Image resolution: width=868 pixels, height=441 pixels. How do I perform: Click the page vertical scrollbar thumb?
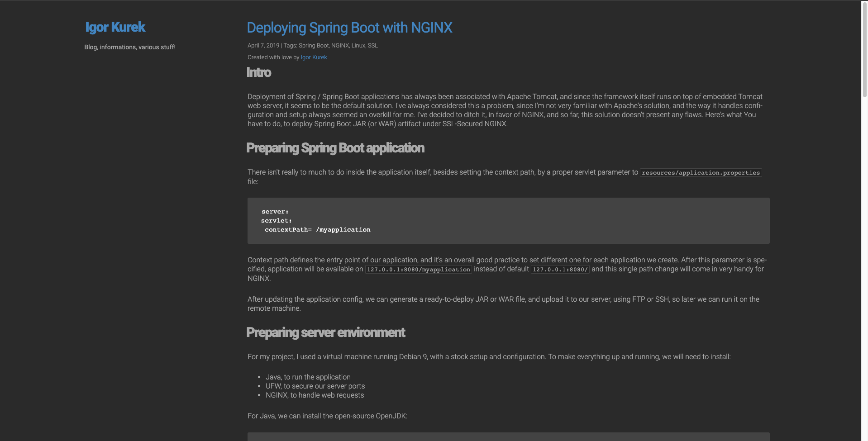pos(864,50)
